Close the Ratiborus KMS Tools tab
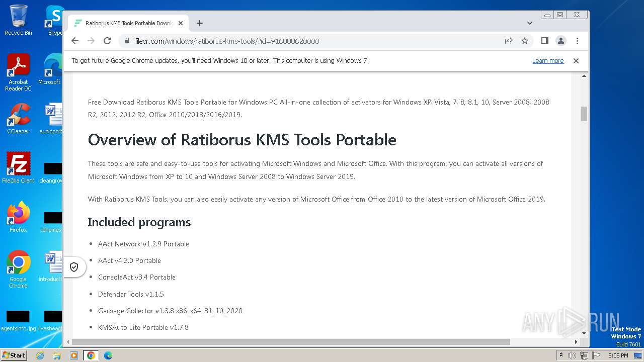The image size is (644, 362). coord(181,23)
